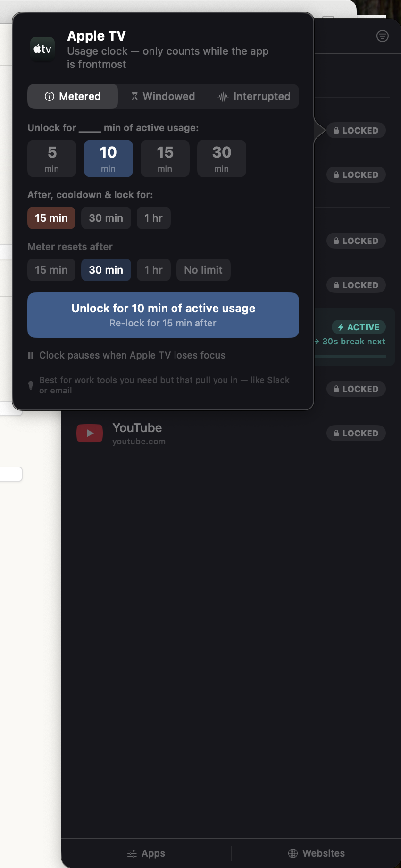Open the Websites tab at bottom
This screenshot has height=868, width=401.
(x=317, y=853)
